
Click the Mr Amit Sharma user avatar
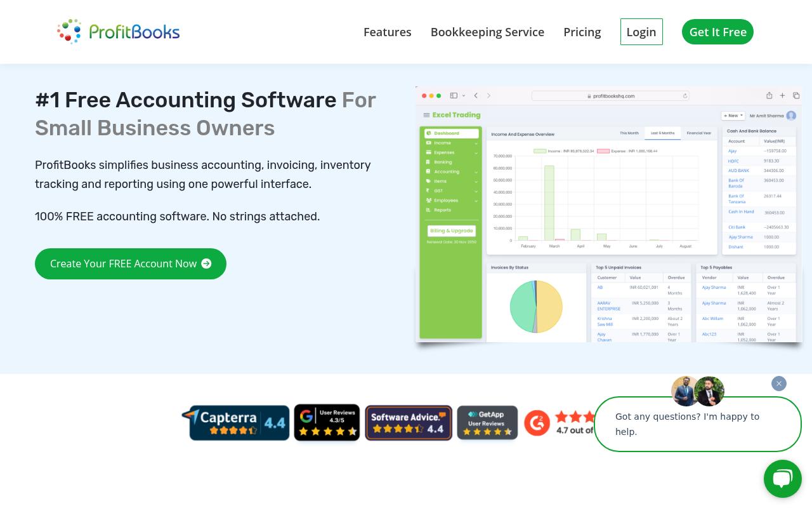tap(791, 116)
